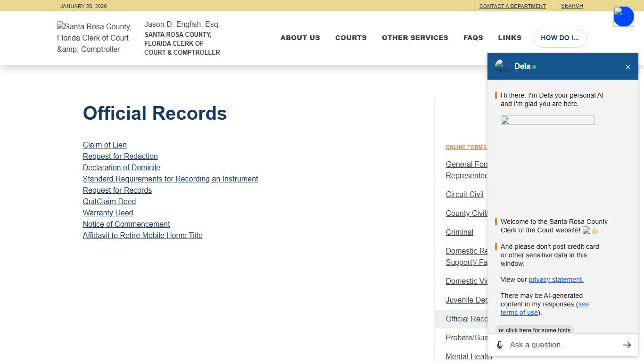
Task: Send chat message using the arrow icon
Action: (627, 345)
